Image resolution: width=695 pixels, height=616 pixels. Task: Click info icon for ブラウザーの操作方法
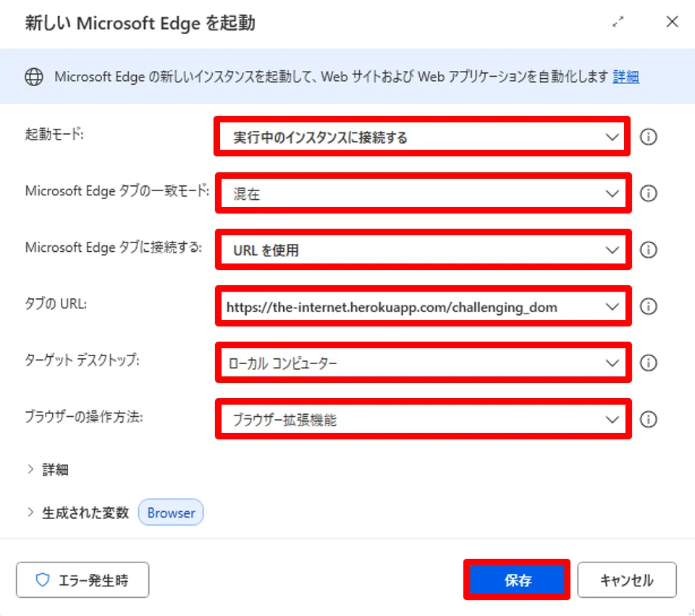pos(648,419)
